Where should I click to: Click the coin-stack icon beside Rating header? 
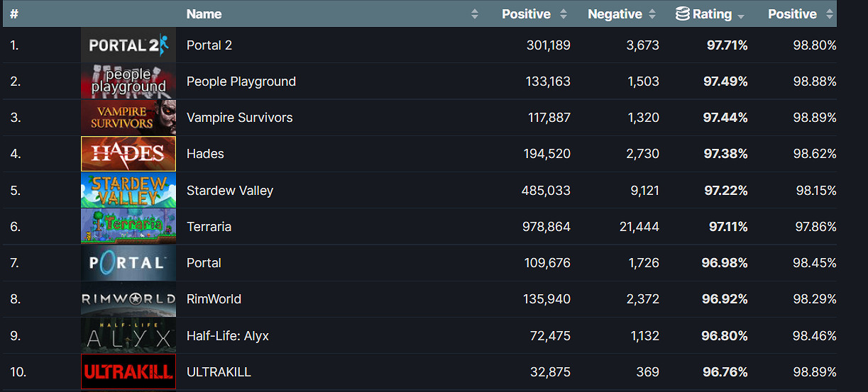point(682,13)
